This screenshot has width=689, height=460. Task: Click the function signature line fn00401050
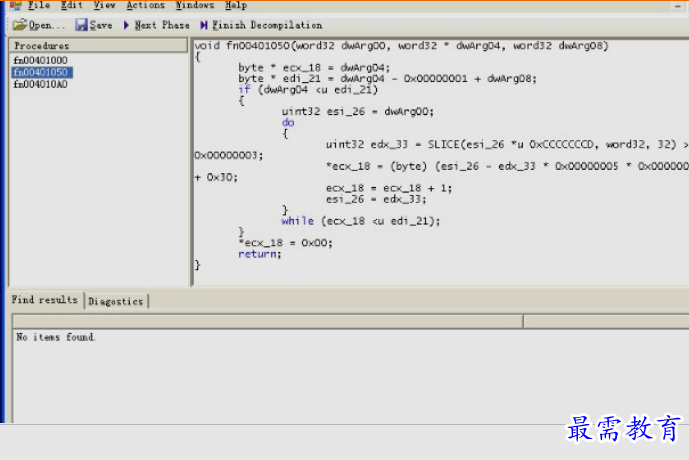(401, 46)
